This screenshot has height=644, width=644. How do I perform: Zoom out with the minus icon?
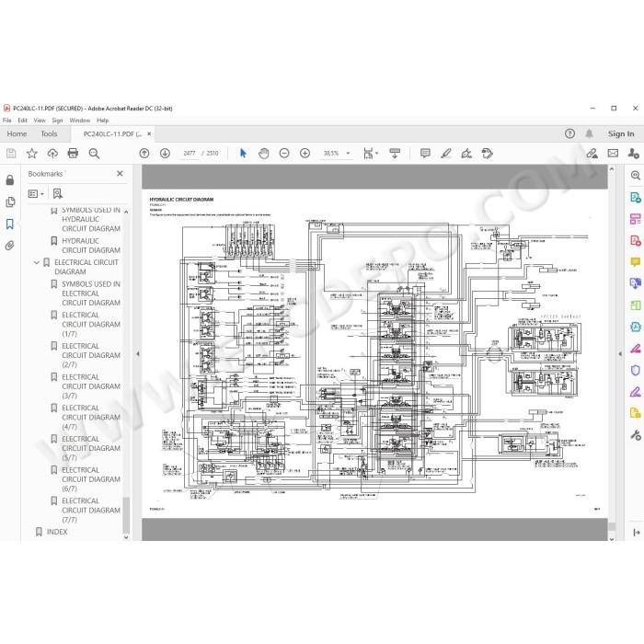coord(284,154)
